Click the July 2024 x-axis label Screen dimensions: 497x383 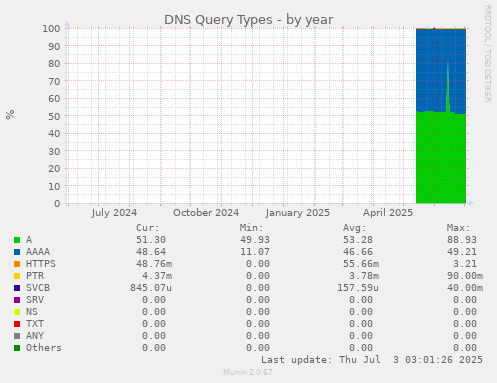(114, 213)
